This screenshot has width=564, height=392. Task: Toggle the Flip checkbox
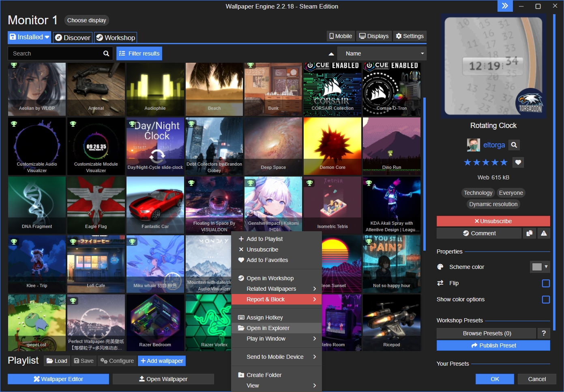(546, 283)
